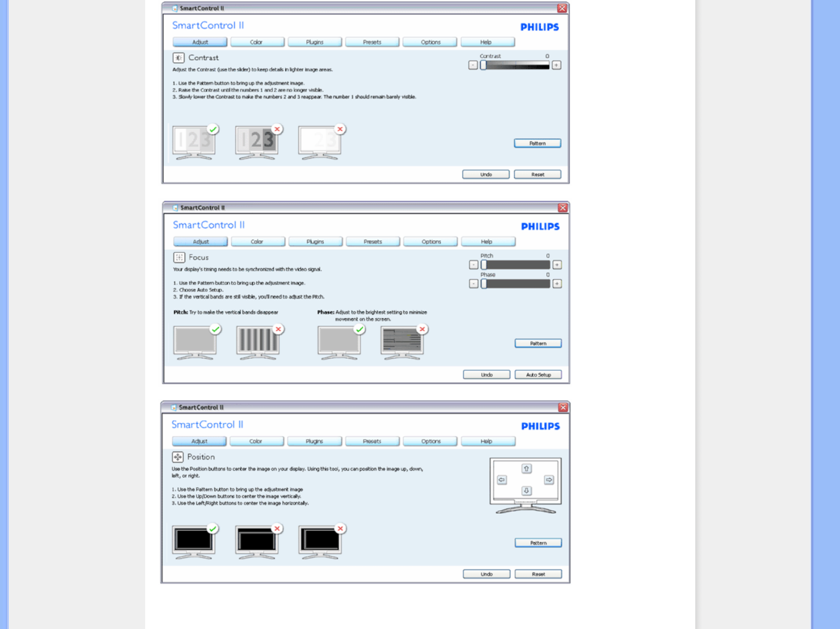Click the Contrast plus button

tap(556, 65)
